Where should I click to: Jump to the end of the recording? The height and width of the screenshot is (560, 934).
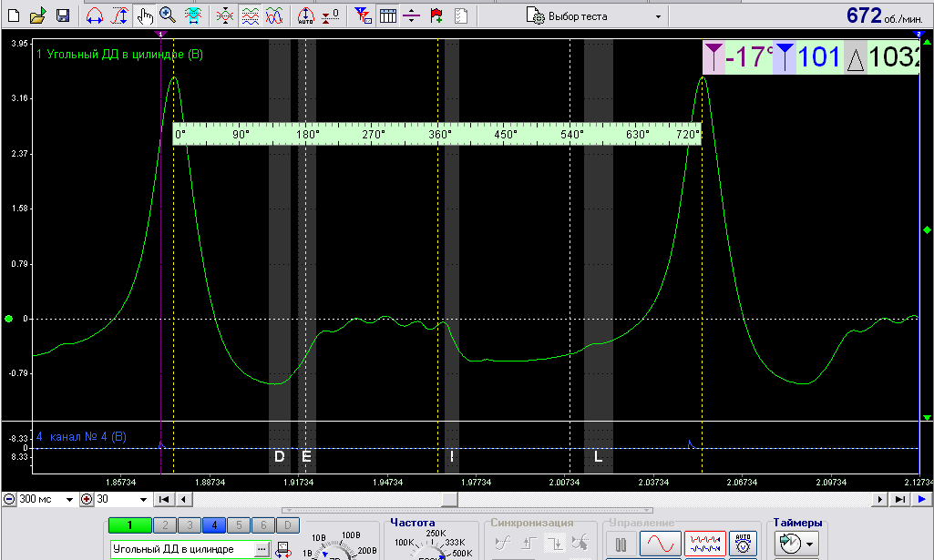pyautogui.click(x=900, y=499)
